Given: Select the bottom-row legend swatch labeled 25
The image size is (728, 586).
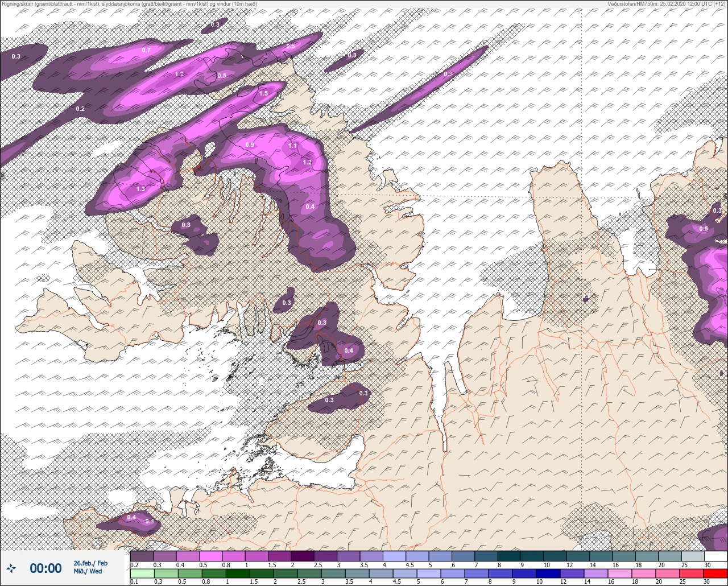Looking at the screenshot, I should 693,573.
